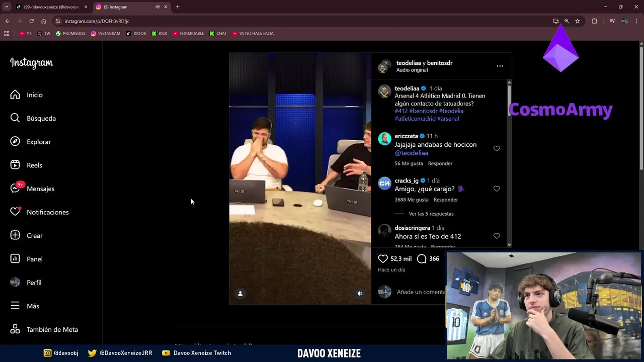Click the address bar URL
The image size is (644, 362).
click(97, 21)
